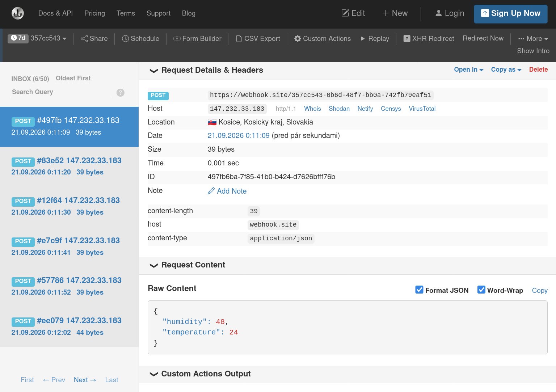Open Whois lookup link
556x392 pixels.
312,109
